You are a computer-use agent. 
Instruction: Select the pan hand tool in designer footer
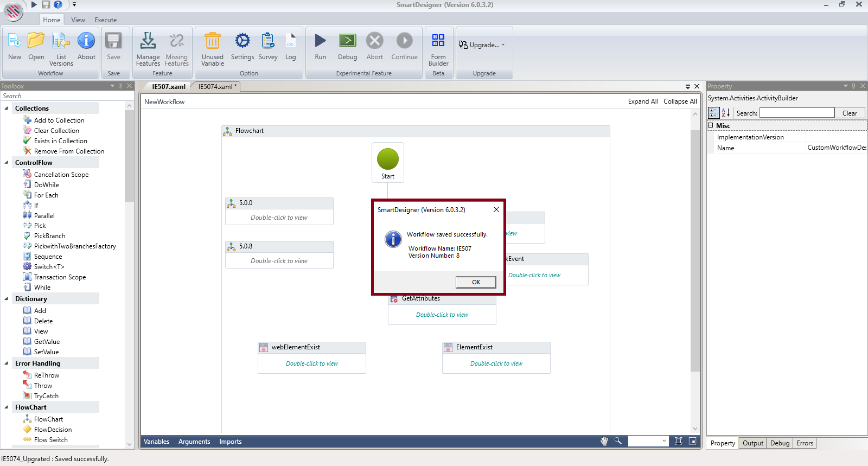click(x=604, y=441)
